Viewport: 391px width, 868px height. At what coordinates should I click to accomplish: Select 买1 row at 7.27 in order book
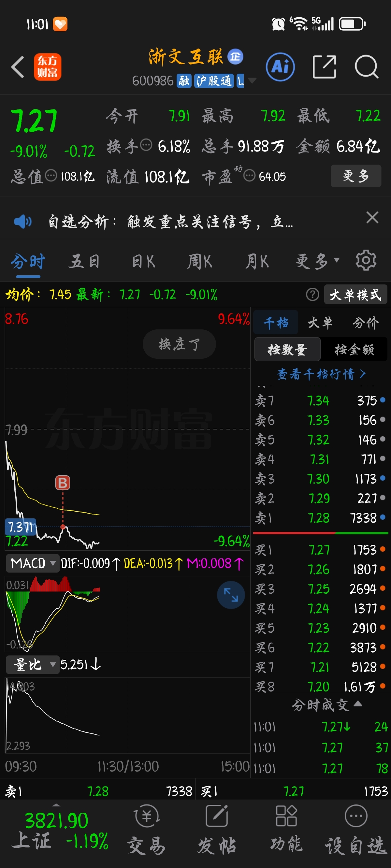pos(320,550)
